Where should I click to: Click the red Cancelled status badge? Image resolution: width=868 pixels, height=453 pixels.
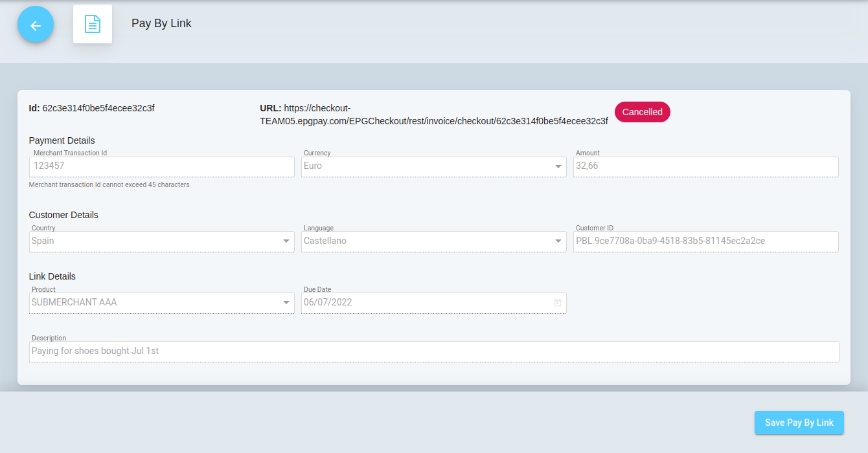pyautogui.click(x=642, y=112)
